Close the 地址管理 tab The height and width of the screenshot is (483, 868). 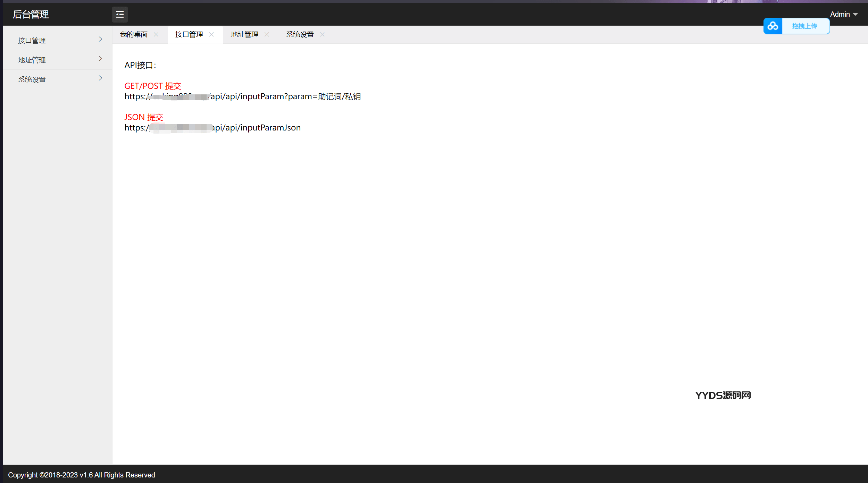(267, 34)
